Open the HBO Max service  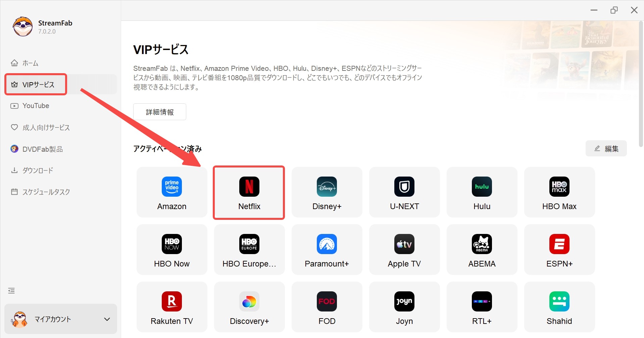(559, 192)
